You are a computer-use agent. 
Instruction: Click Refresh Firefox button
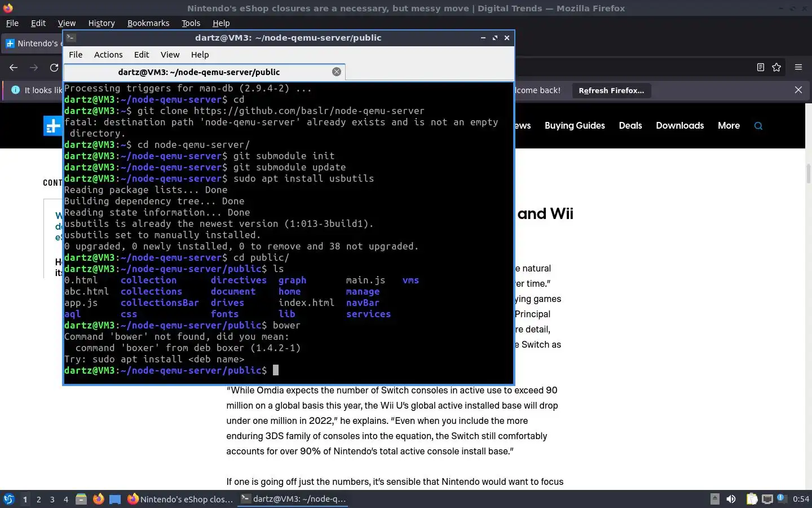click(611, 90)
